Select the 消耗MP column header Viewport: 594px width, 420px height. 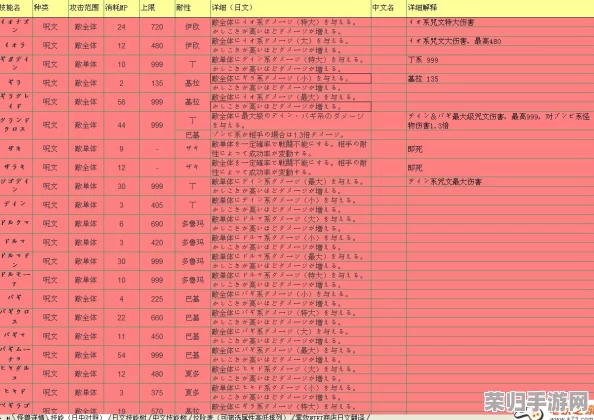(121, 8)
